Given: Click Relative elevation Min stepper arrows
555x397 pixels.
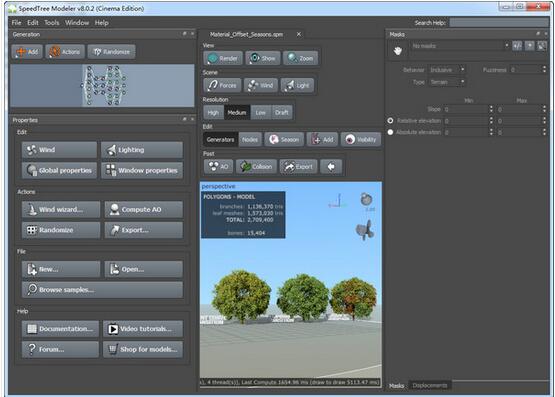Looking at the screenshot, I should [491, 121].
